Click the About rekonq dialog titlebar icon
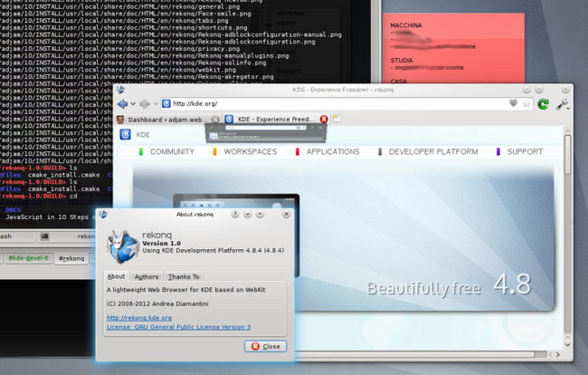The image size is (588, 375). [103, 215]
